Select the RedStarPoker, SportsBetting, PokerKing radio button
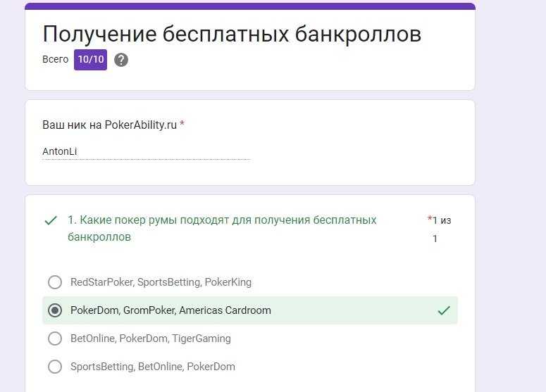546x392 pixels. pos(55,282)
